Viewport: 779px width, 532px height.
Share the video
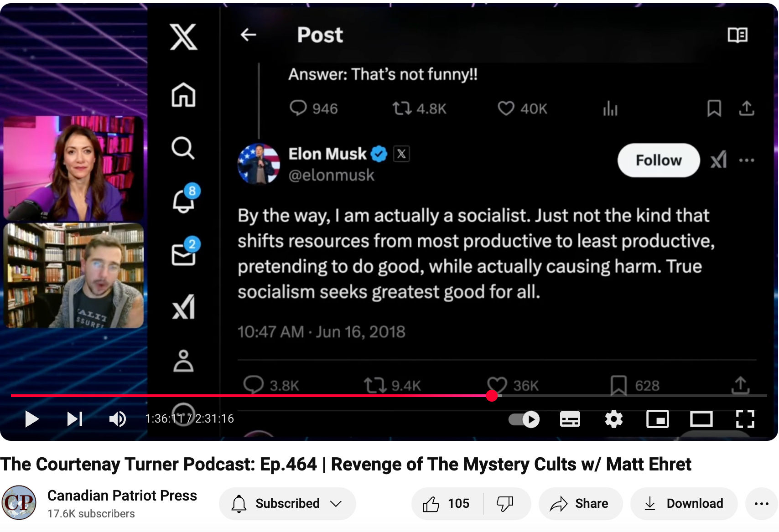coord(580,503)
